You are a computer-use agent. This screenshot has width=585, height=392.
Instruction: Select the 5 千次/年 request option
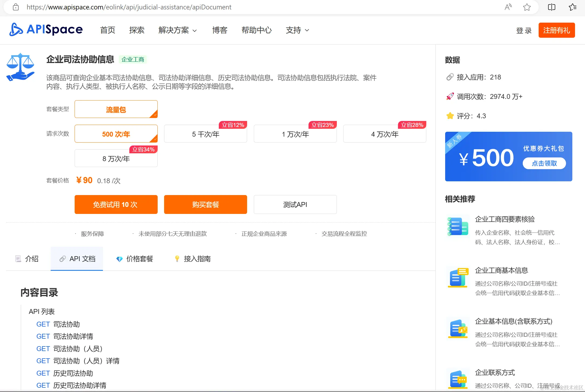[205, 134]
